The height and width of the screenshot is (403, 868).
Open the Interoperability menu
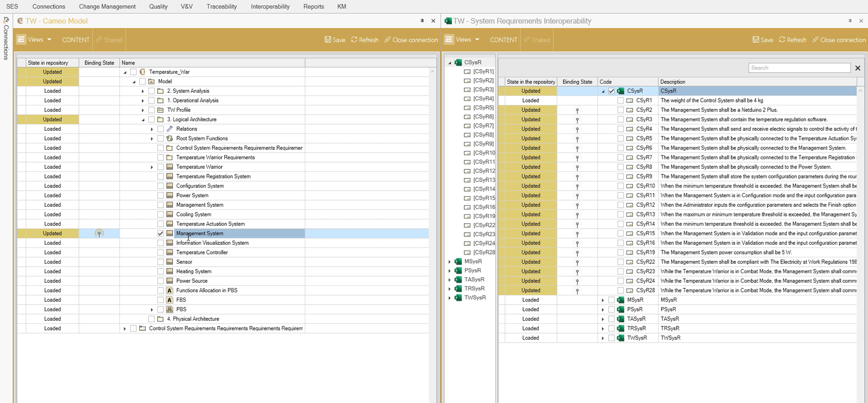click(x=270, y=7)
